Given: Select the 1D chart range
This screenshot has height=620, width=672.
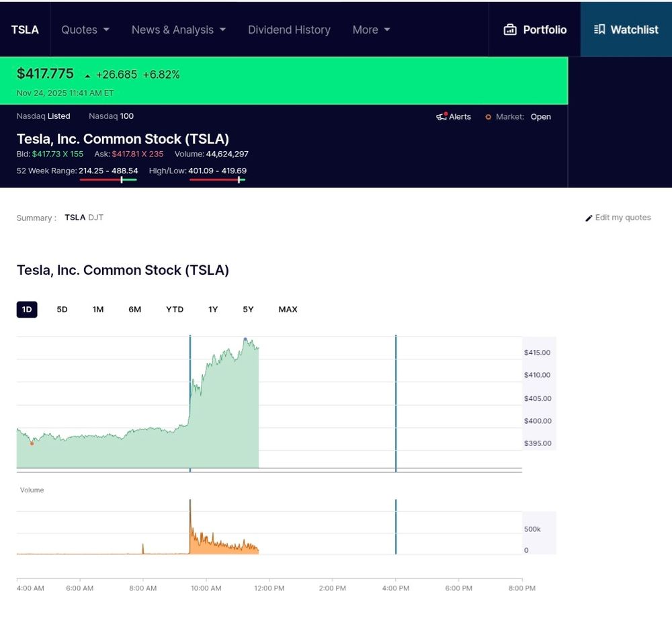Looking at the screenshot, I should tap(27, 310).
